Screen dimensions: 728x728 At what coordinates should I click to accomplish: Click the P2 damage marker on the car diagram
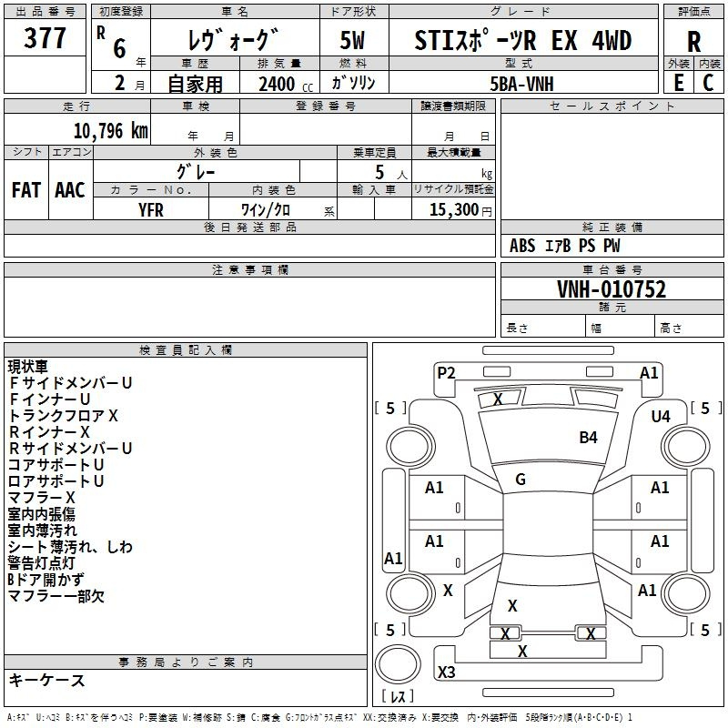click(x=446, y=372)
